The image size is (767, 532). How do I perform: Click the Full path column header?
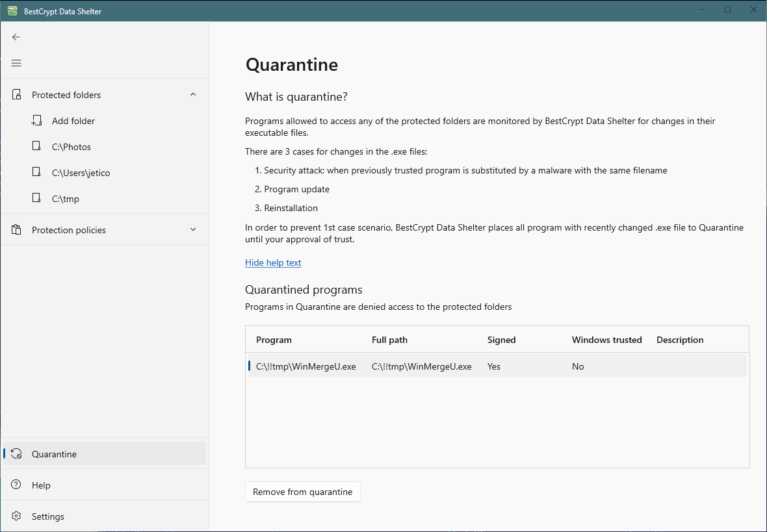[389, 340]
